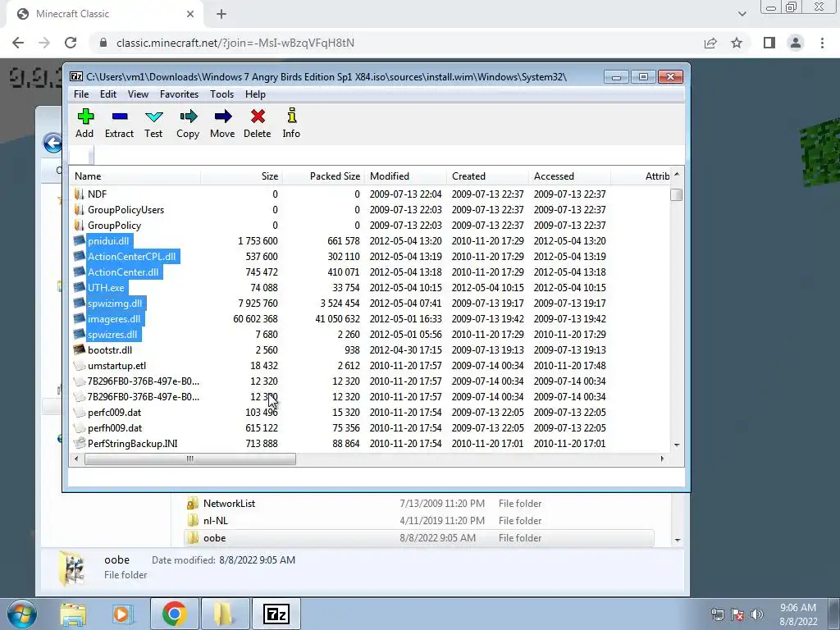Open the Chrome profile avatar

coord(796,43)
